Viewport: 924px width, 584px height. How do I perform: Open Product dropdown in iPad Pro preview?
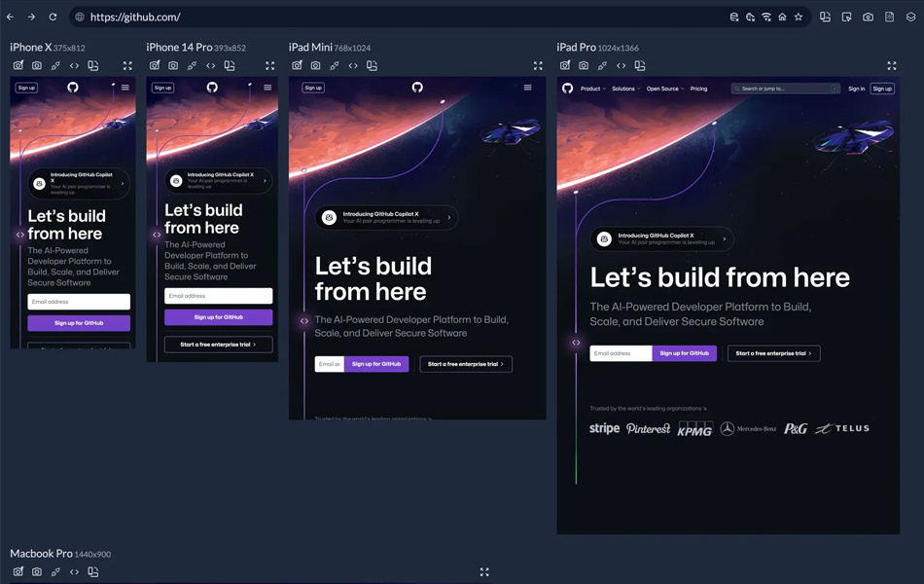pos(593,89)
